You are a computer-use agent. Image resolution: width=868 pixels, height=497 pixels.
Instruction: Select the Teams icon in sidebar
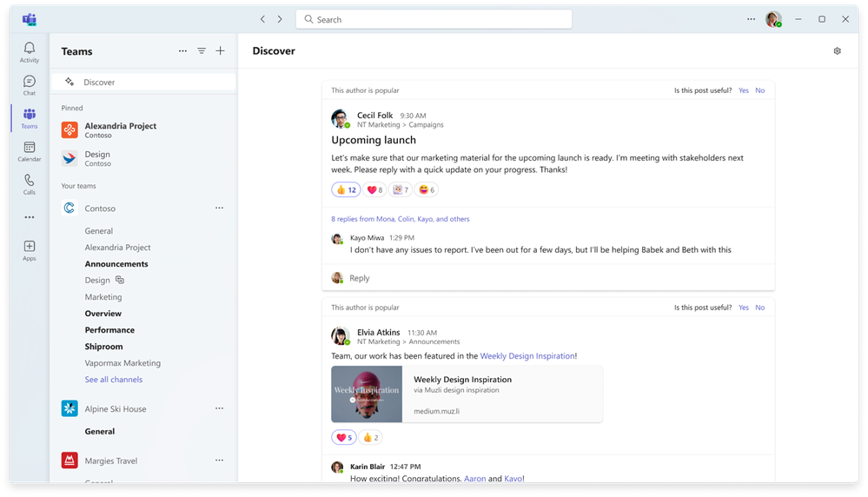[x=30, y=114]
